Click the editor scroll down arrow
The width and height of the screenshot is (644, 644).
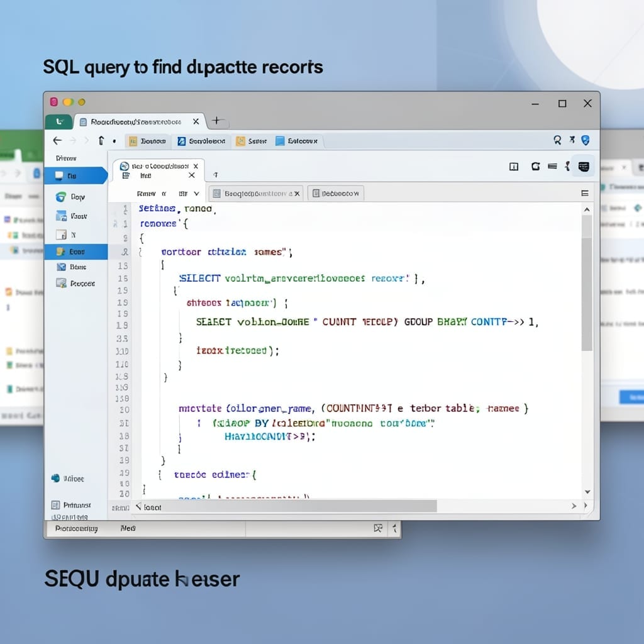tap(587, 492)
